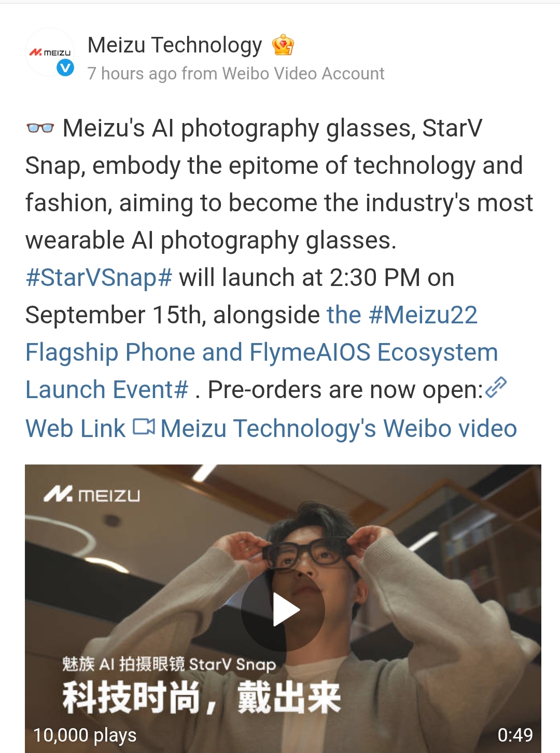Open Meizu Technology profile avatar

tap(50, 52)
